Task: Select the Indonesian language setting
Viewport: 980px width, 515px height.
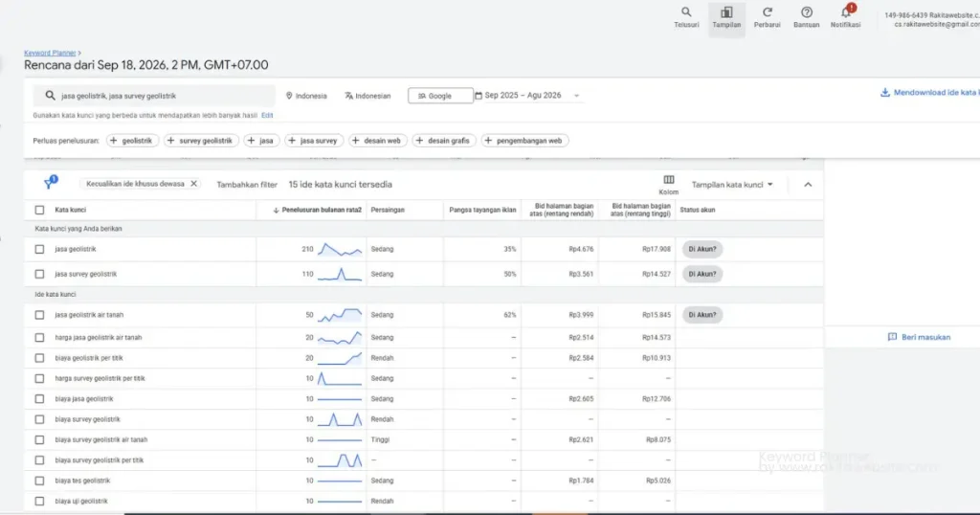Action: (367, 96)
